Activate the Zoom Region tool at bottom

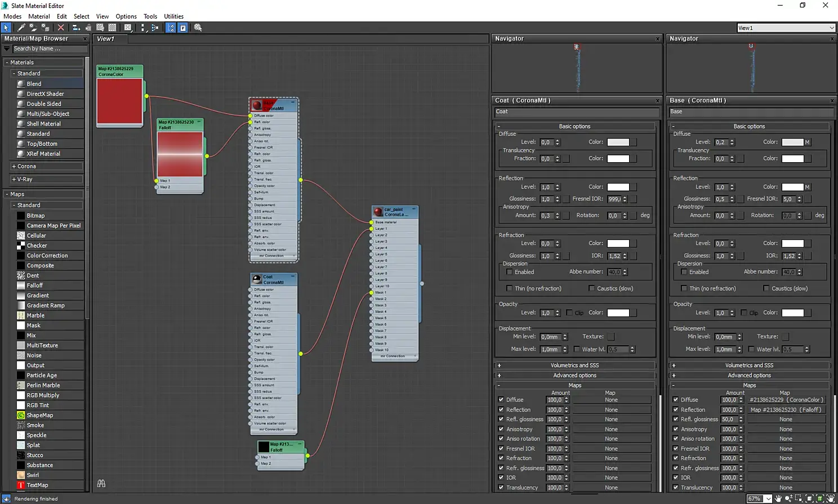pos(799,498)
